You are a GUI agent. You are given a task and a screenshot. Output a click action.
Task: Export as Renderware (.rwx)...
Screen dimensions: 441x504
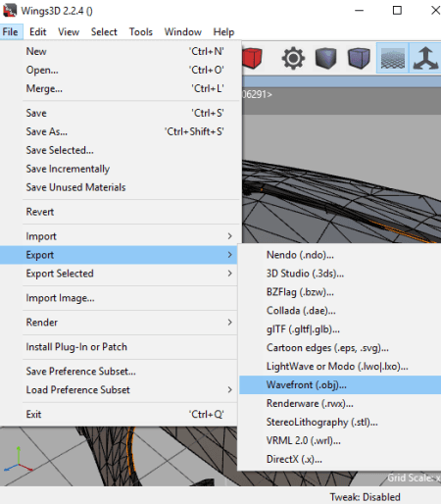(x=340, y=404)
